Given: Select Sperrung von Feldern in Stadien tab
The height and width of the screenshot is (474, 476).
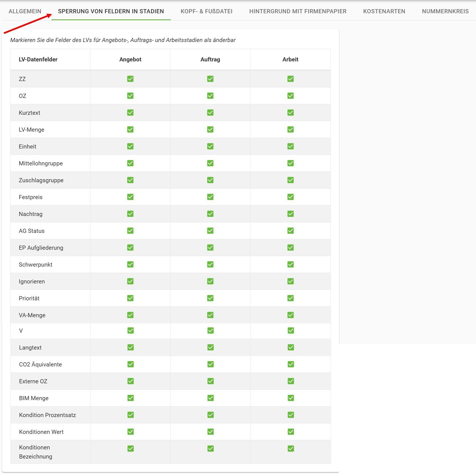Looking at the screenshot, I should pos(111,11).
